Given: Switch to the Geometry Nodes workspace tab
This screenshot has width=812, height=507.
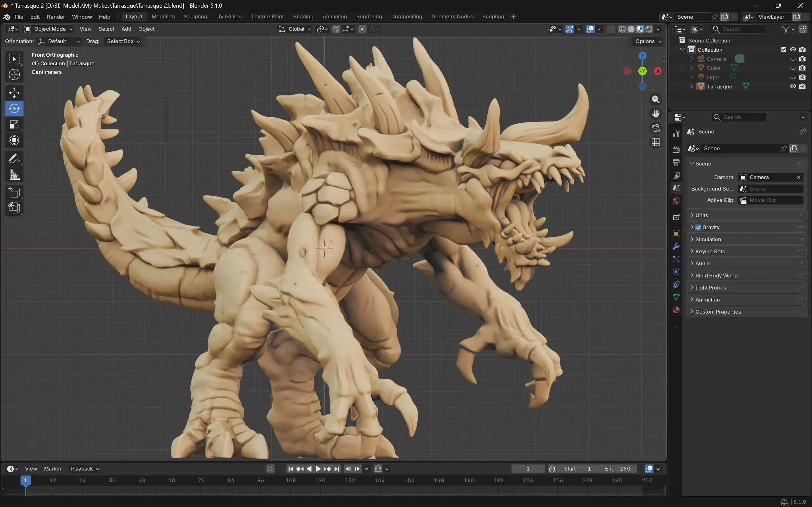Looking at the screenshot, I should point(452,17).
